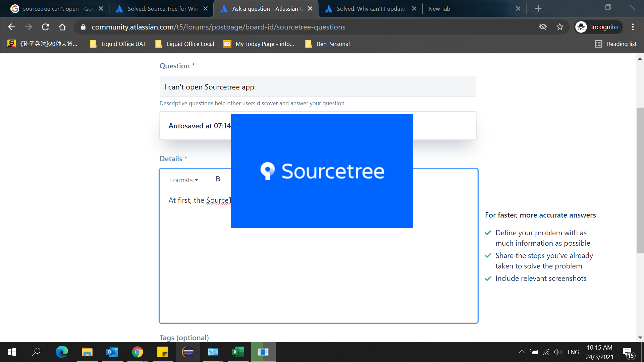The height and width of the screenshot is (362, 644).
Task: Open a new tab with the plus button
Action: coord(538,9)
